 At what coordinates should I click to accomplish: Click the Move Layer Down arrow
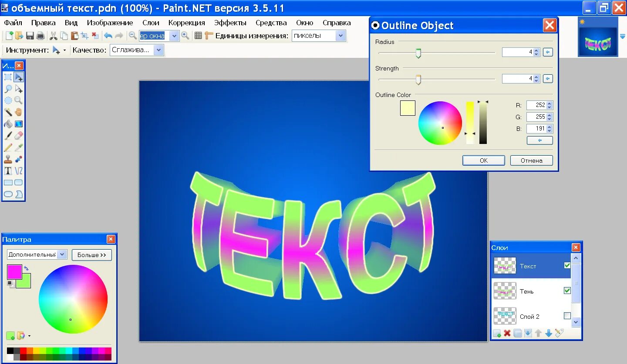point(549,333)
